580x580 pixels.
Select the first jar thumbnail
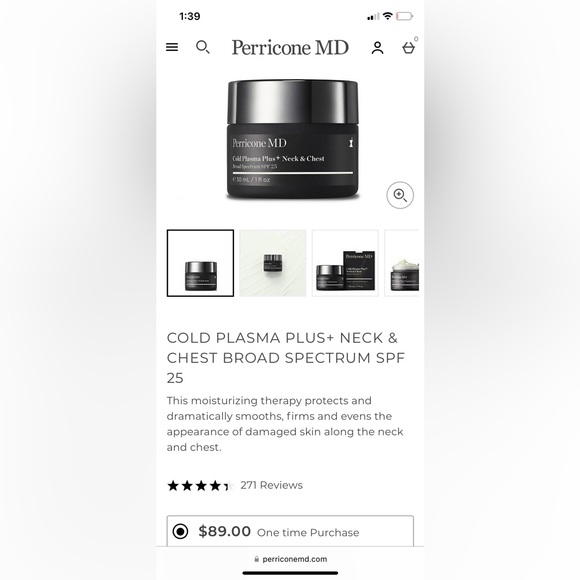click(200, 263)
